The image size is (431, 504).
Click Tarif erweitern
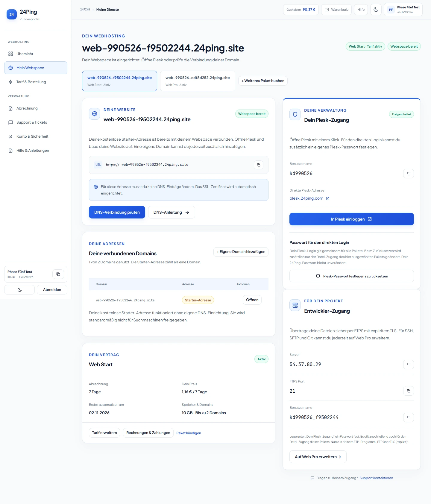[104, 433]
